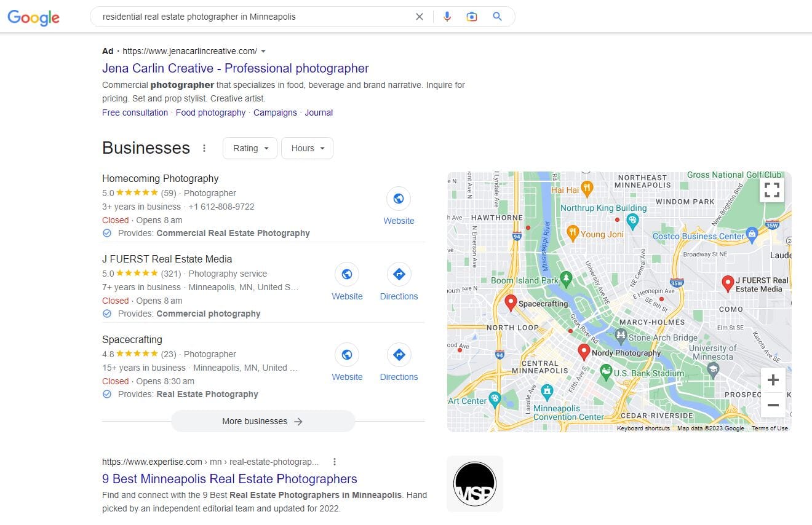
Task: Visit the Free consultation sitelink
Action: (x=135, y=112)
